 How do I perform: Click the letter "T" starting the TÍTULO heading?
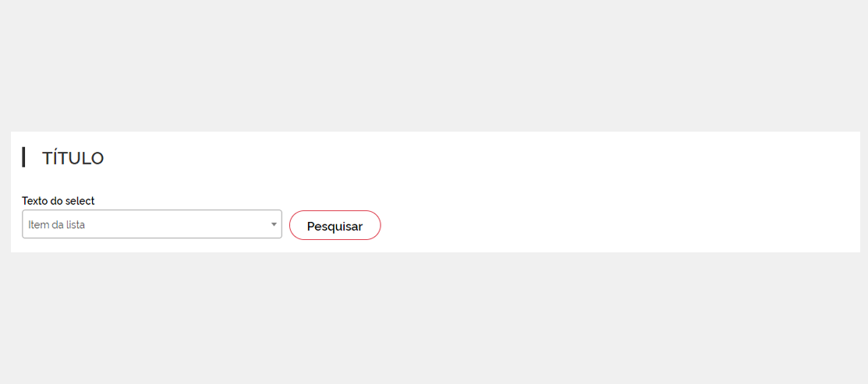pos(48,158)
